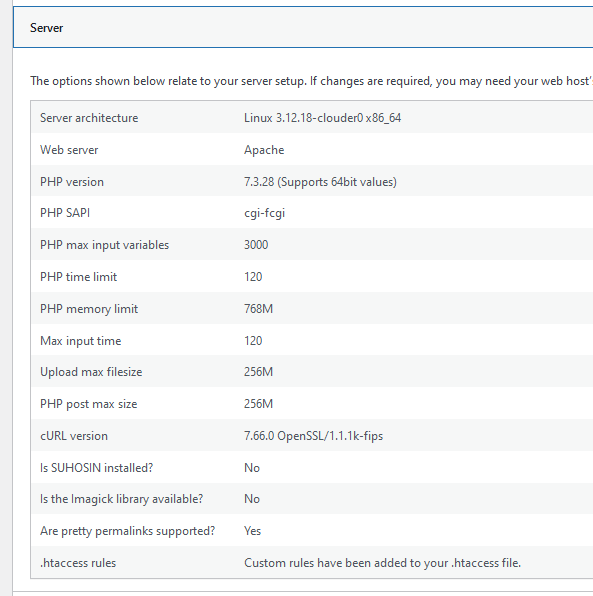Select the .htaccess rules label

click(78, 563)
